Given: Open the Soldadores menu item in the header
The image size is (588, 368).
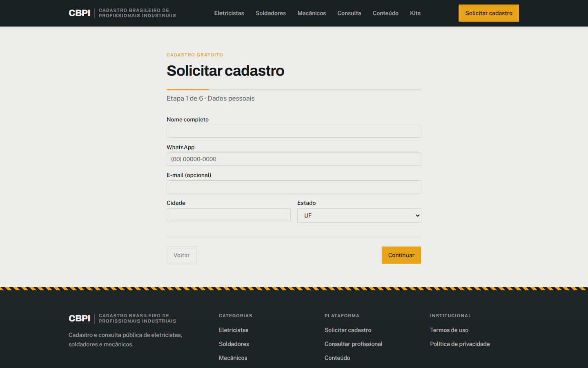Looking at the screenshot, I should (271, 13).
